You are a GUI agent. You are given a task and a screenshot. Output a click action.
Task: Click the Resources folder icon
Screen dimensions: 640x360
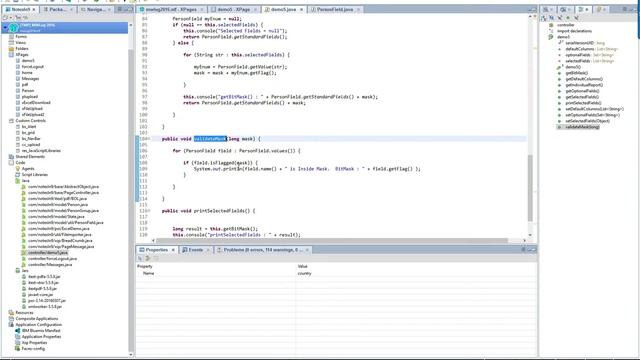pyautogui.click(x=11, y=313)
